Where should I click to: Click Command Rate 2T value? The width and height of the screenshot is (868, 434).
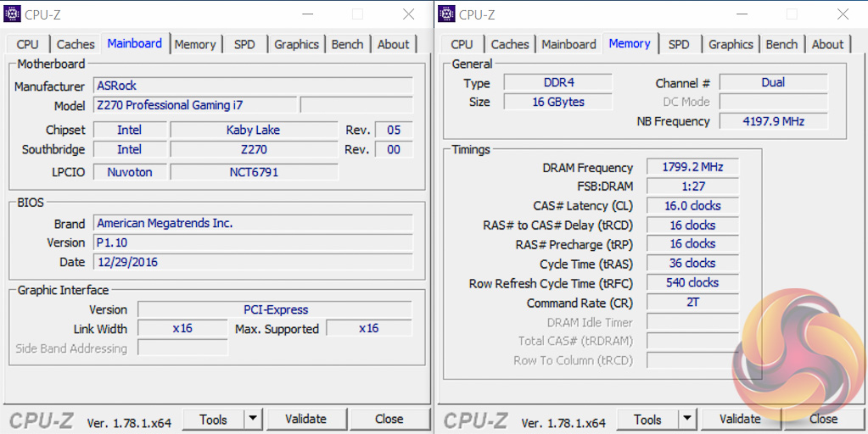pos(692,303)
